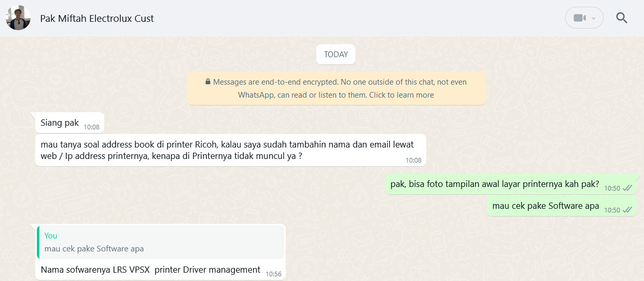
Task: Open the chat search magnifier
Action: (622, 18)
